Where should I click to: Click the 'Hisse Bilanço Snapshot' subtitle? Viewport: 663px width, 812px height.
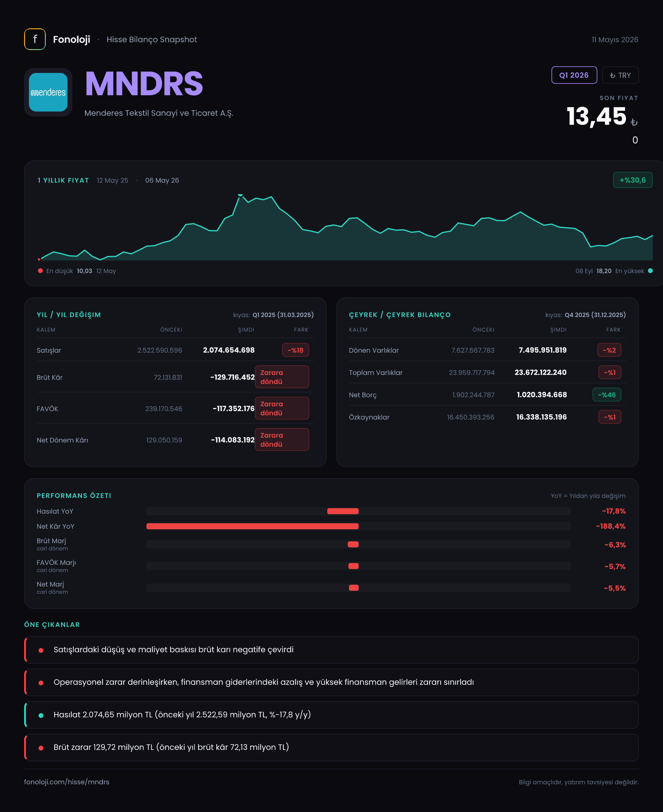[x=152, y=40]
